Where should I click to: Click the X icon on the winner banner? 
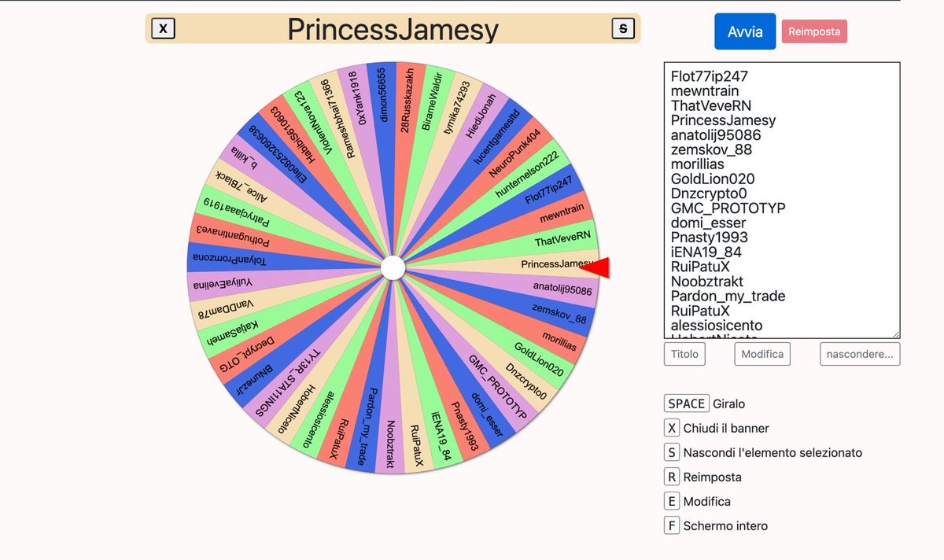163,28
